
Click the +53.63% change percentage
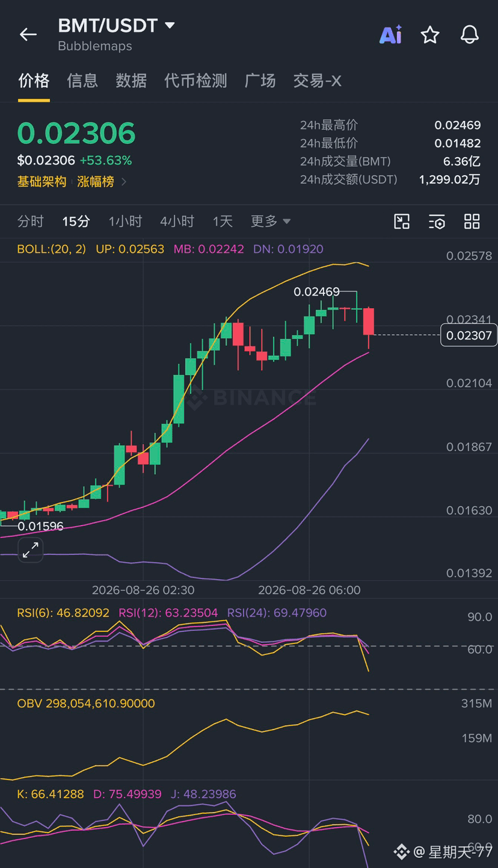pos(106,161)
